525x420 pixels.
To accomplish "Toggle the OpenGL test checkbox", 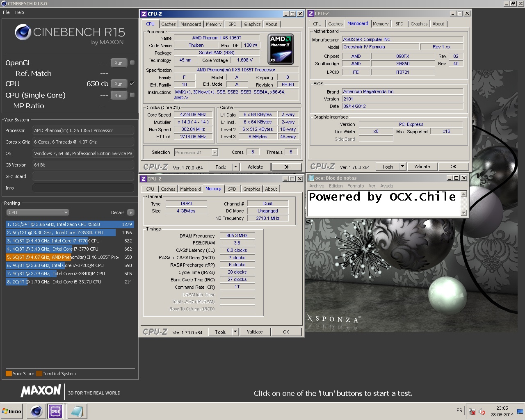I will 132,63.
